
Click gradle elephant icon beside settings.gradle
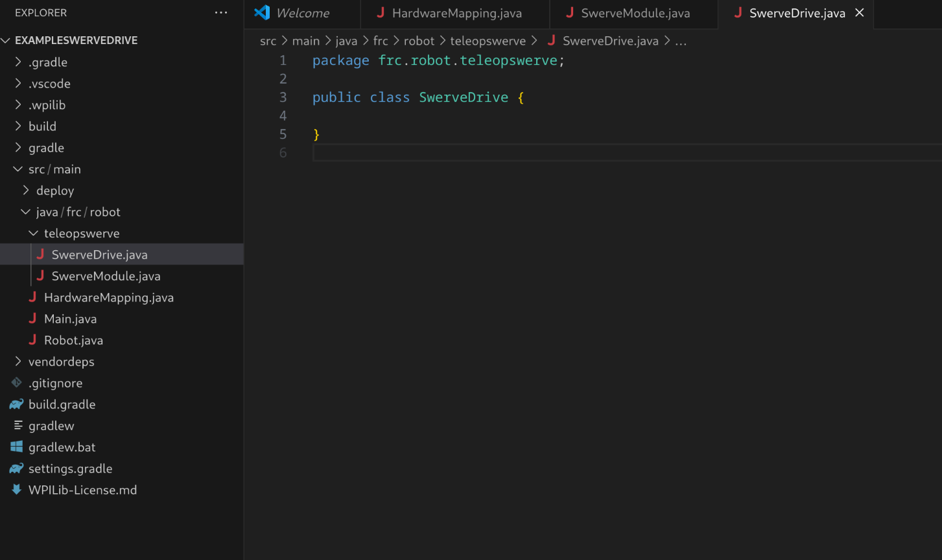click(17, 469)
